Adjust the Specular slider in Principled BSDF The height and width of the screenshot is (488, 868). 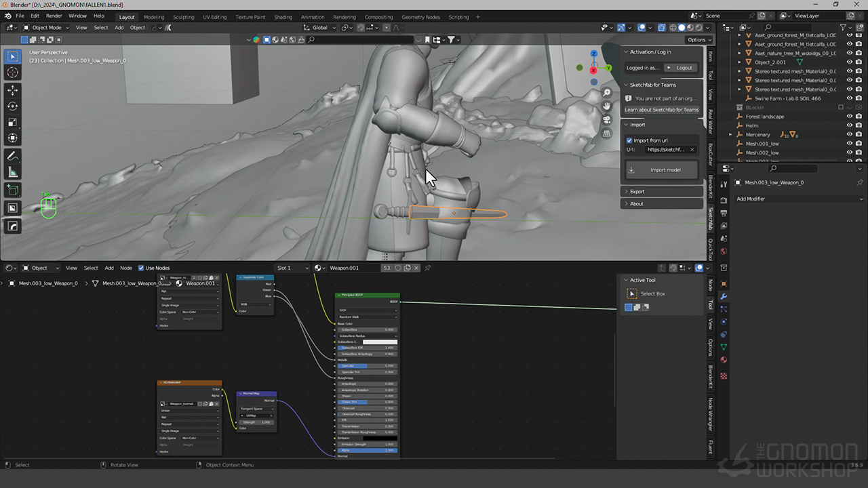coord(367,366)
